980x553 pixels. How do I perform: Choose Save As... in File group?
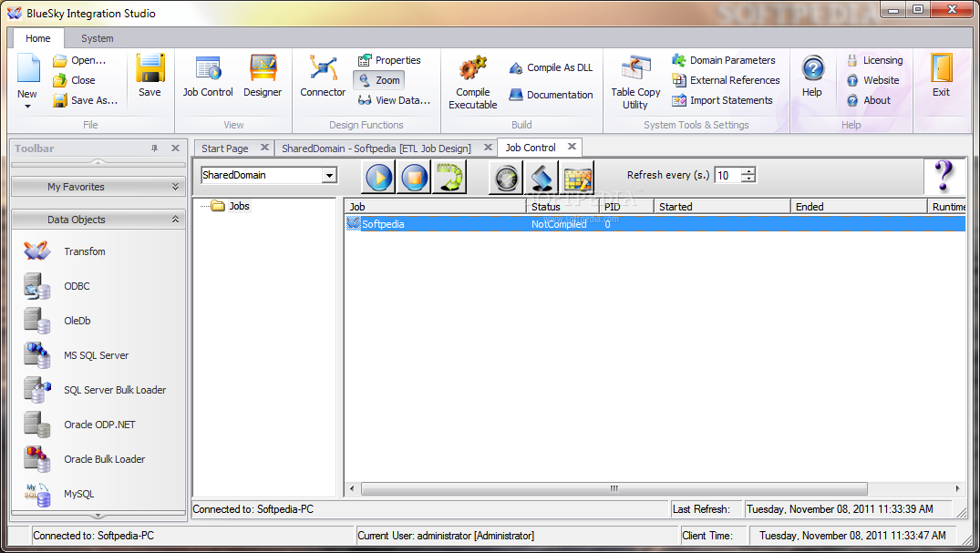coord(85,100)
